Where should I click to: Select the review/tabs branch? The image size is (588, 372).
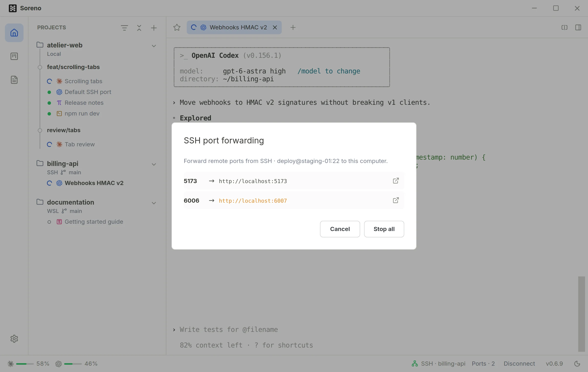(64, 130)
